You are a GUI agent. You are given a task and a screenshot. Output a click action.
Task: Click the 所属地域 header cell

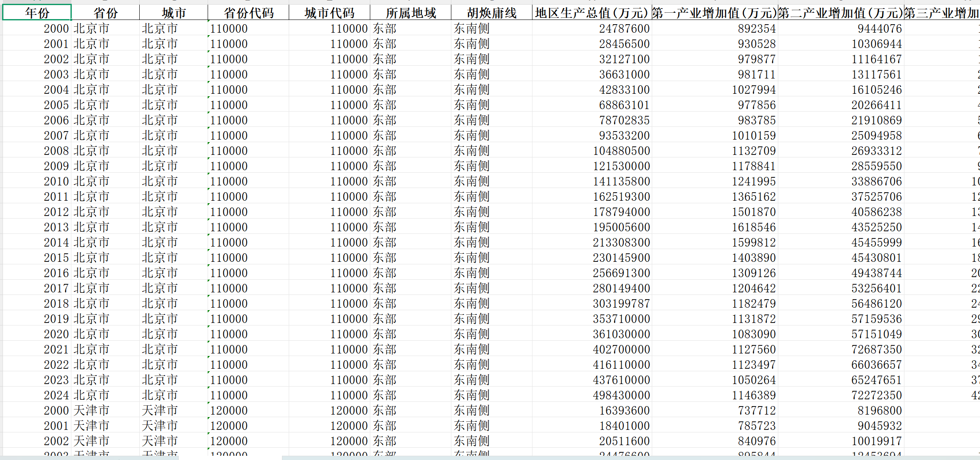click(x=411, y=13)
